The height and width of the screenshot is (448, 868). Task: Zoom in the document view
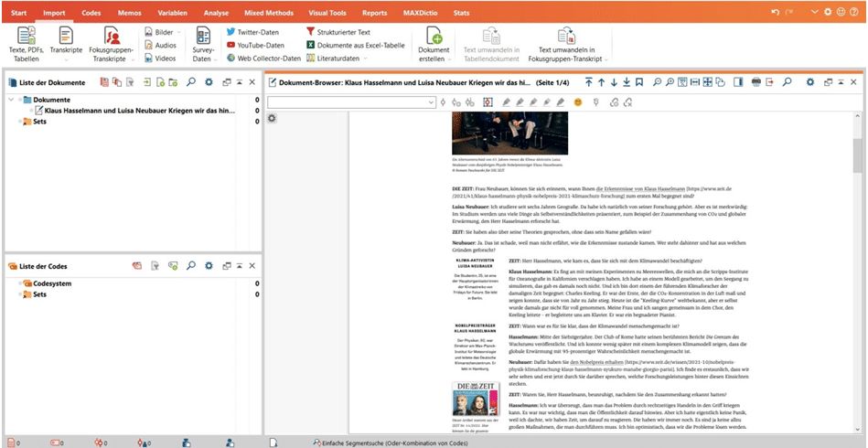(670, 82)
